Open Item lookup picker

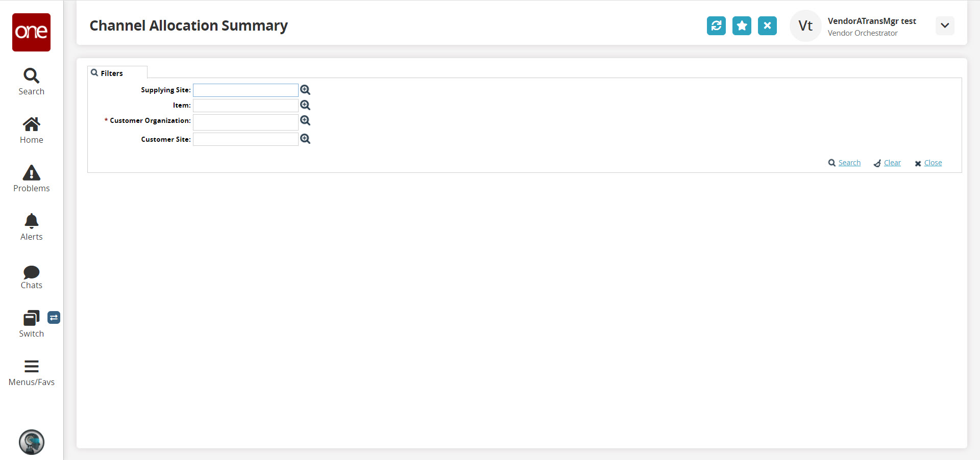coord(305,105)
